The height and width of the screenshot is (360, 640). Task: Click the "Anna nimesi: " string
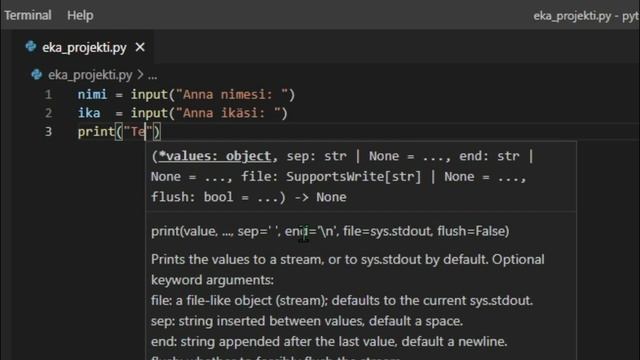pos(232,95)
